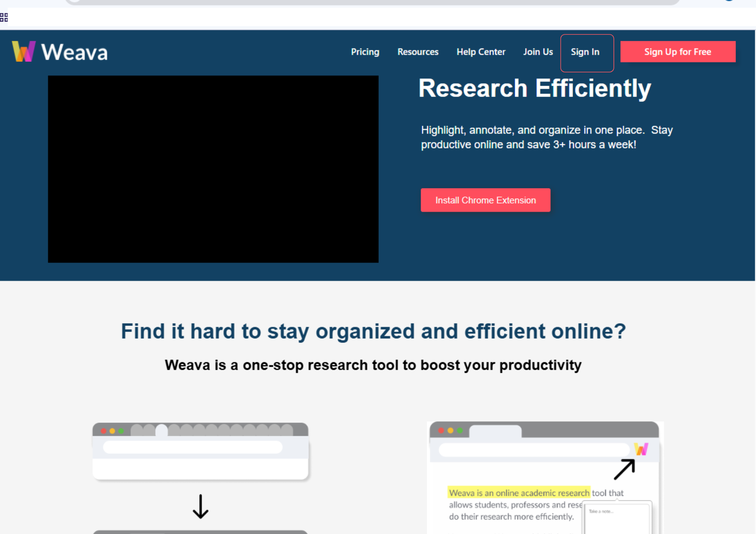Click the downward arrow below browser illustration
756x534 pixels.
point(200,506)
